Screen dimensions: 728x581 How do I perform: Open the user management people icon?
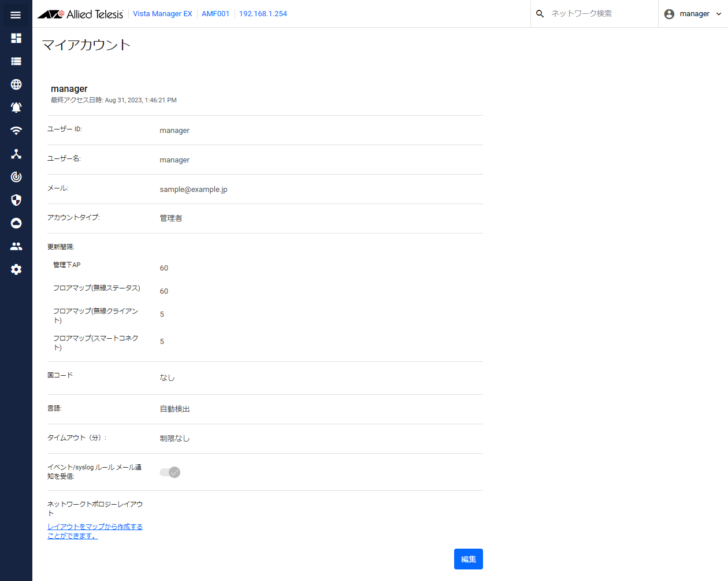(16, 246)
